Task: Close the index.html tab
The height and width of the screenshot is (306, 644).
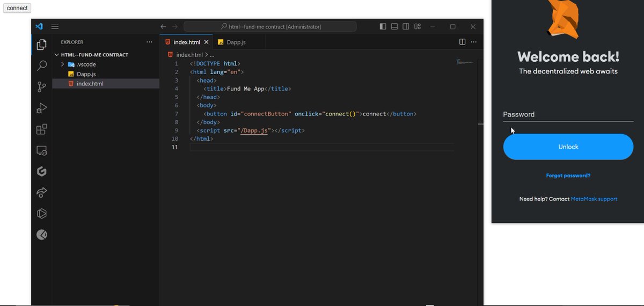Action: [x=207, y=42]
